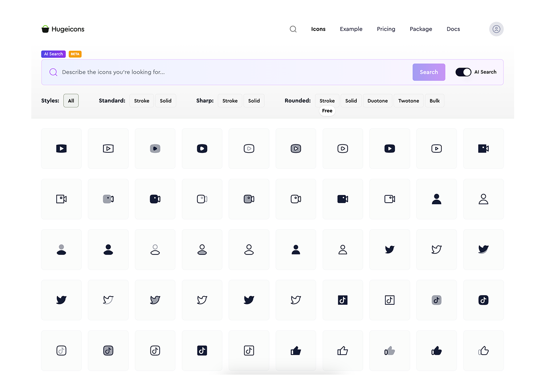The width and height of the screenshot is (545, 392).
Task: Select TikTok icon with faded note
Action: coord(62,351)
